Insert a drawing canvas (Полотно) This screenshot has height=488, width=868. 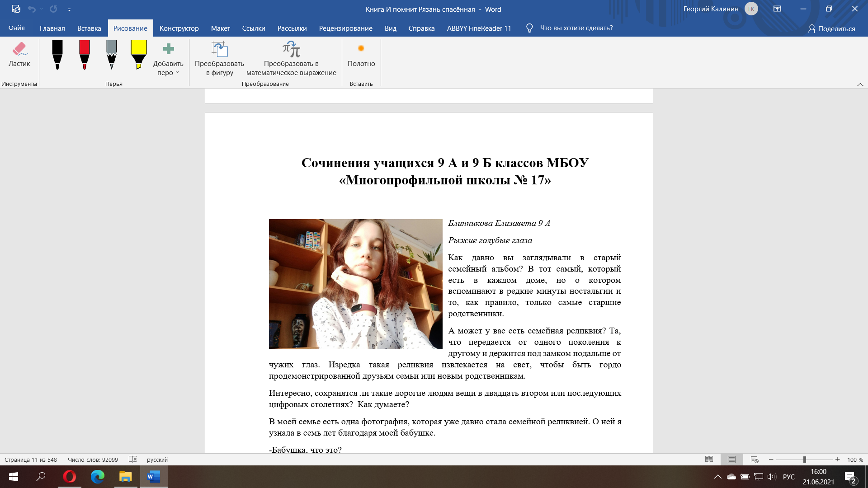pos(361,55)
